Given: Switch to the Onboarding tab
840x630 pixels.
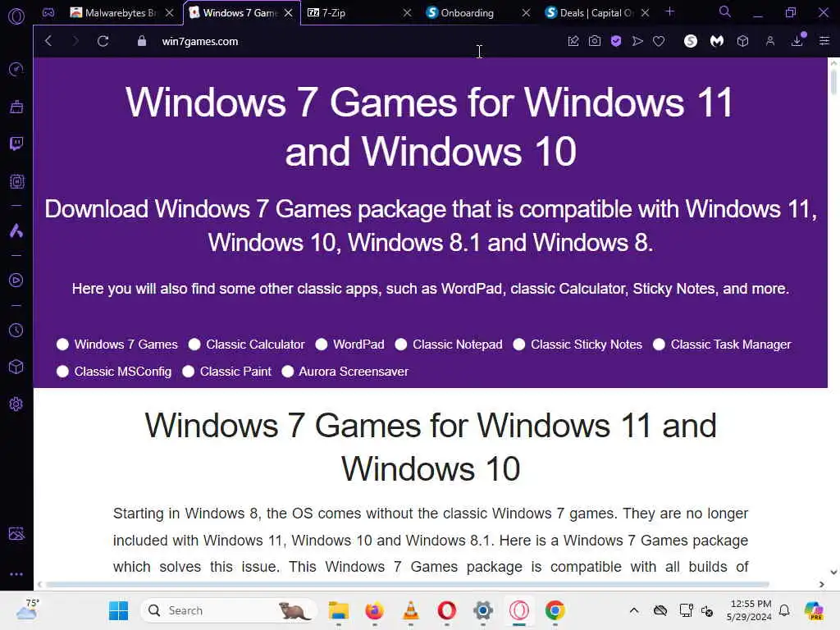Looking at the screenshot, I should pos(472,13).
